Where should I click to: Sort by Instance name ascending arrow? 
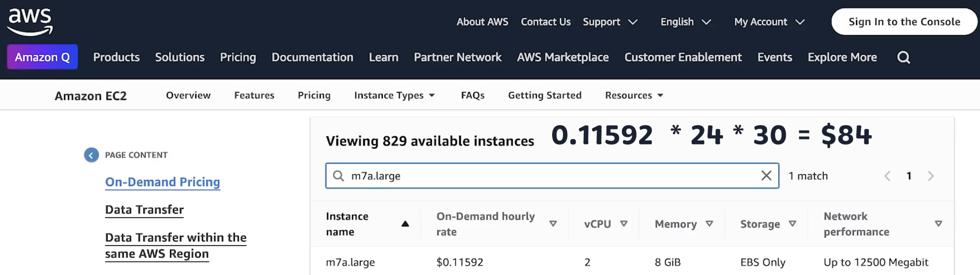[x=405, y=224]
